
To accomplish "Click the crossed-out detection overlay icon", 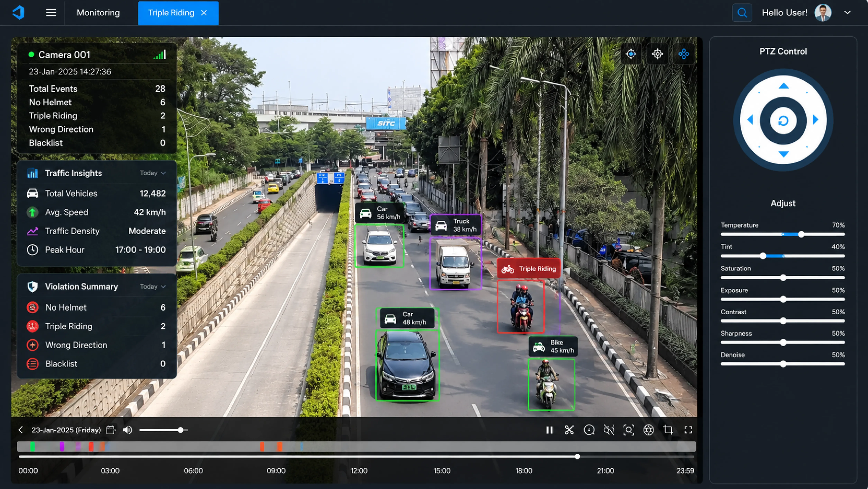I will pyautogui.click(x=609, y=430).
